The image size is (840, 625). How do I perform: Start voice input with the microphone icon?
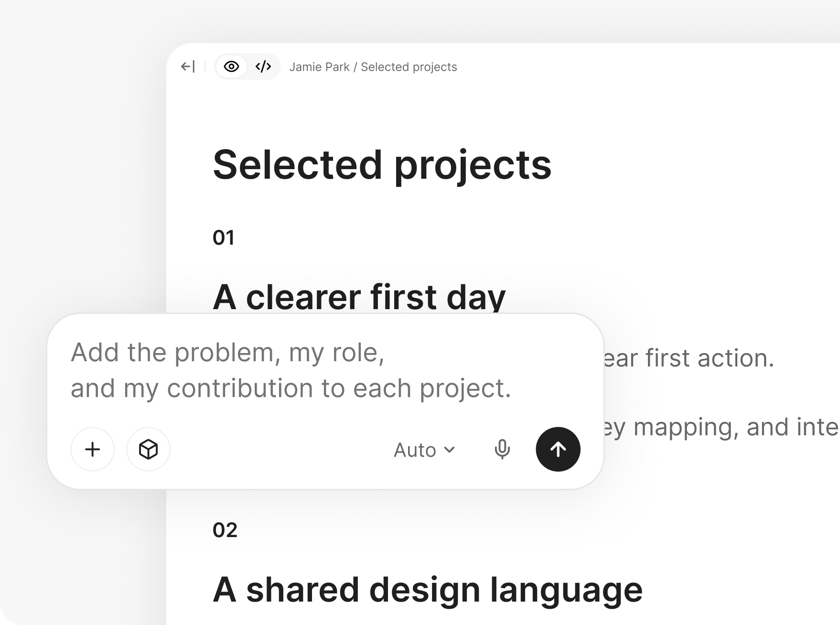(x=502, y=450)
